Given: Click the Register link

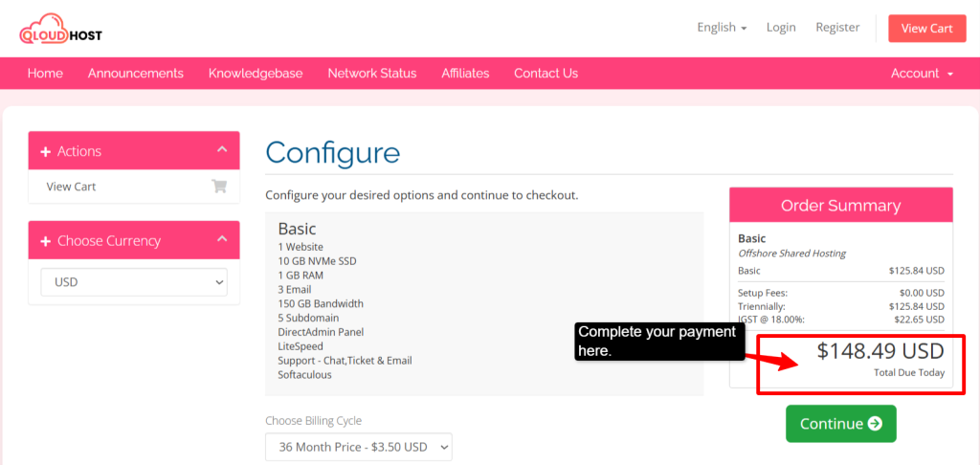Looking at the screenshot, I should tap(837, 28).
